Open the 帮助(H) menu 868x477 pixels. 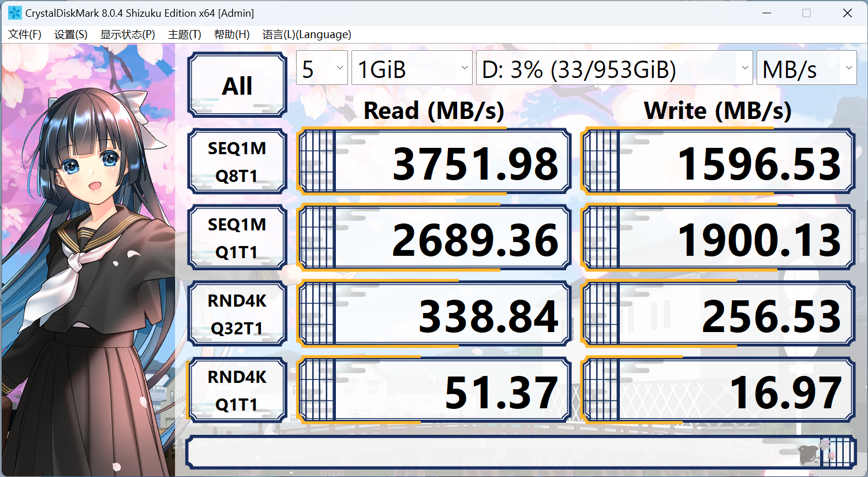(x=232, y=35)
